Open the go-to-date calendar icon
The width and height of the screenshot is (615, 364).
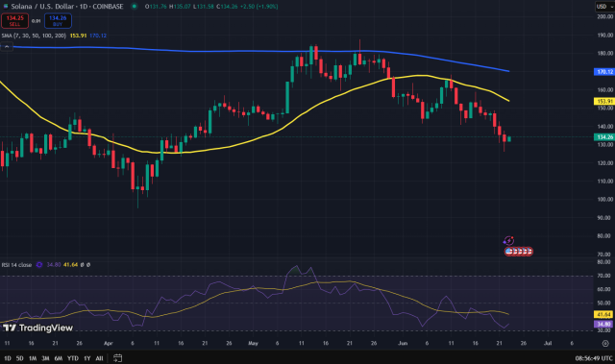tap(117, 357)
